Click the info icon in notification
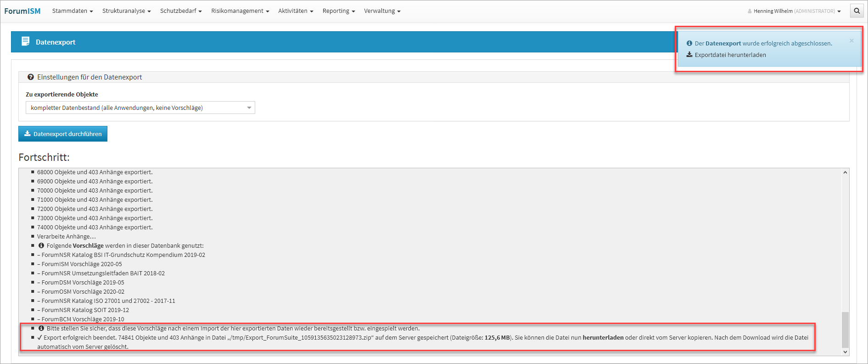 pyautogui.click(x=689, y=43)
